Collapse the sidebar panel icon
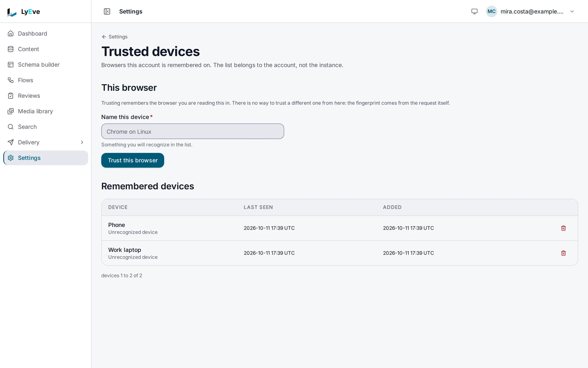Image resolution: width=588 pixels, height=368 pixels. (x=107, y=11)
